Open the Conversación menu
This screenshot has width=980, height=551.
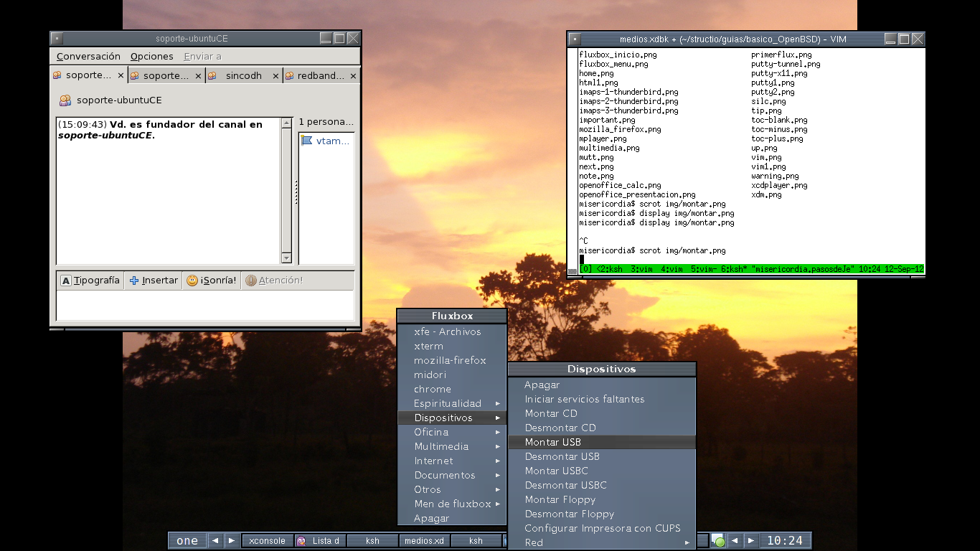pos(88,56)
